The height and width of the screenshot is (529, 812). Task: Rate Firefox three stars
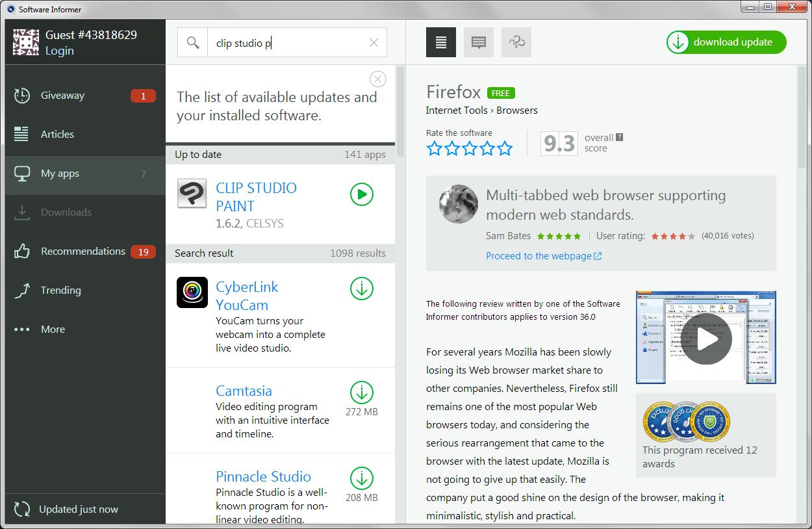click(x=470, y=149)
